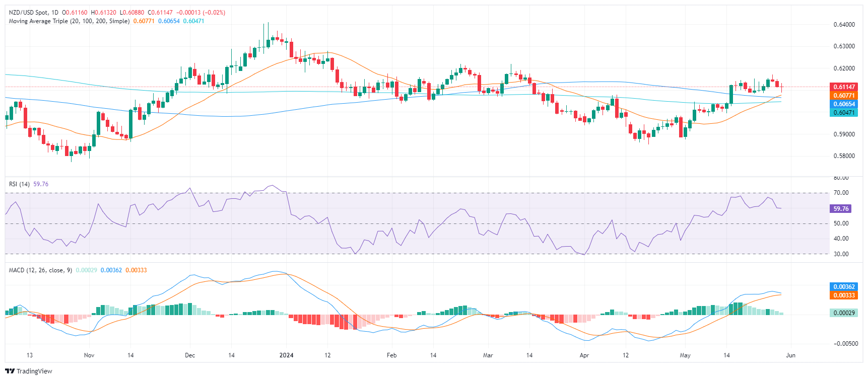This screenshot has width=868, height=380.
Task: Open the MACD (12, 26, close, 9) legend
Action: pyautogui.click(x=40, y=270)
